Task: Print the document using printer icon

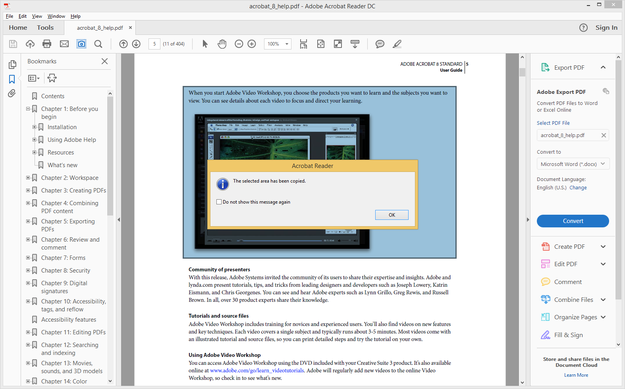Action: (x=47, y=44)
